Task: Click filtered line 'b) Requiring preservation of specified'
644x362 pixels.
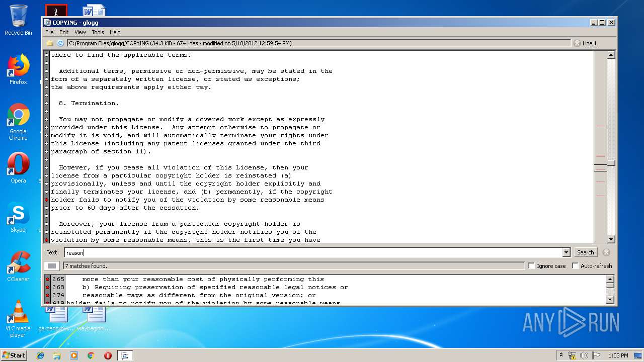Action: [215, 287]
